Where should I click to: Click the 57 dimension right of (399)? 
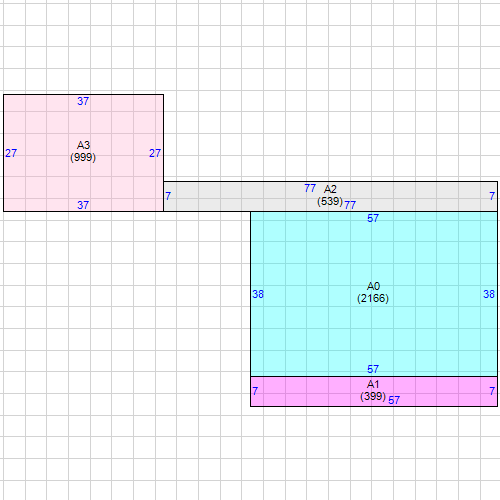(x=394, y=400)
